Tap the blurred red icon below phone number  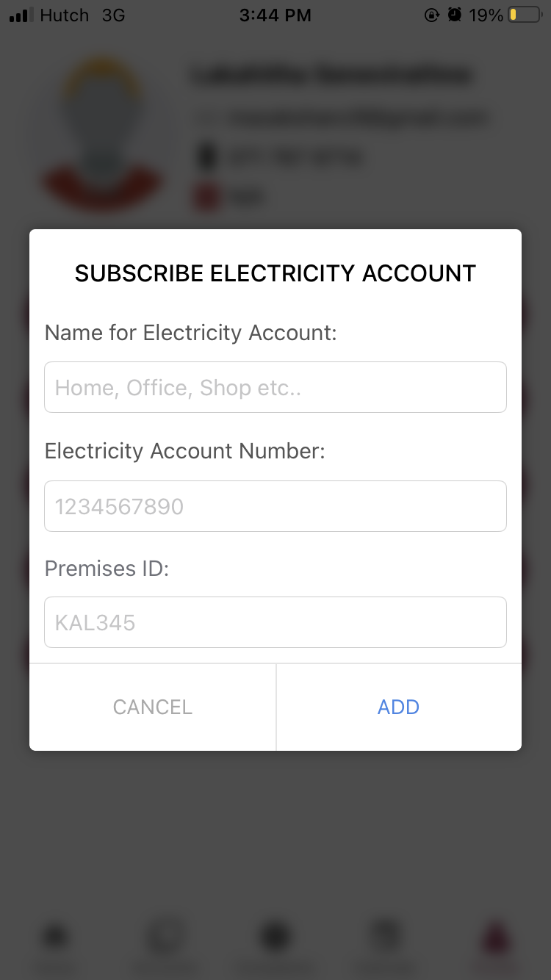pyautogui.click(x=207, y=196)
